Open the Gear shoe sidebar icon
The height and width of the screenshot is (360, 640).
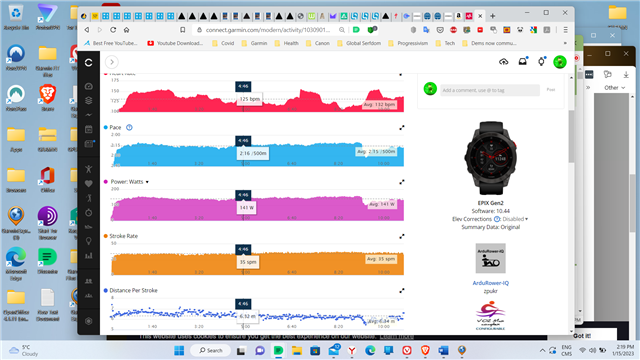pos(89,227)
